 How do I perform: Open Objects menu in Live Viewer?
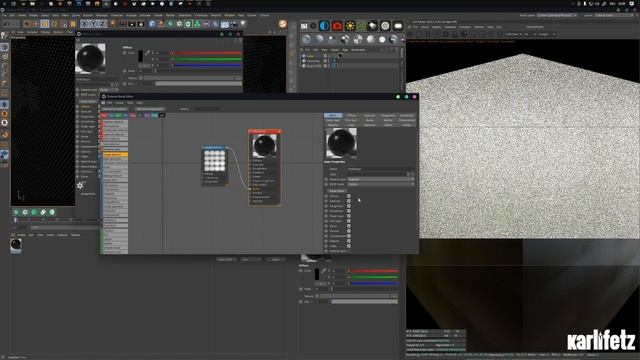(436, 27)
